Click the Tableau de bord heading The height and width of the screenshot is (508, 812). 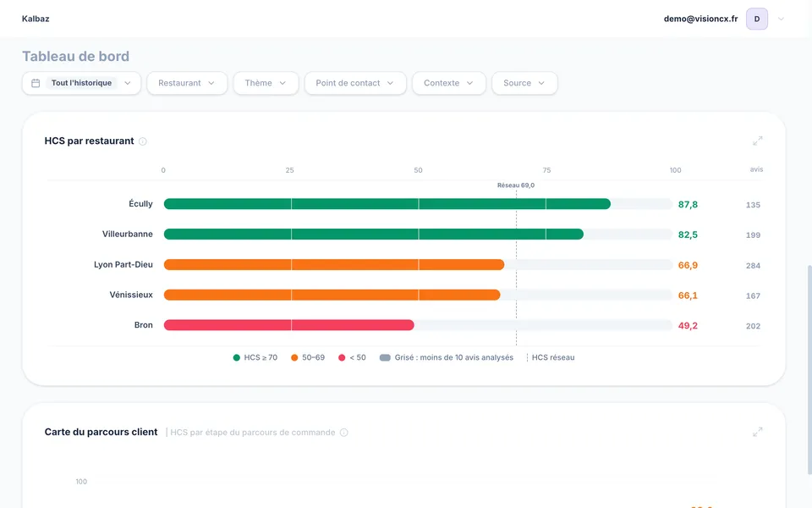pos(75,56)
